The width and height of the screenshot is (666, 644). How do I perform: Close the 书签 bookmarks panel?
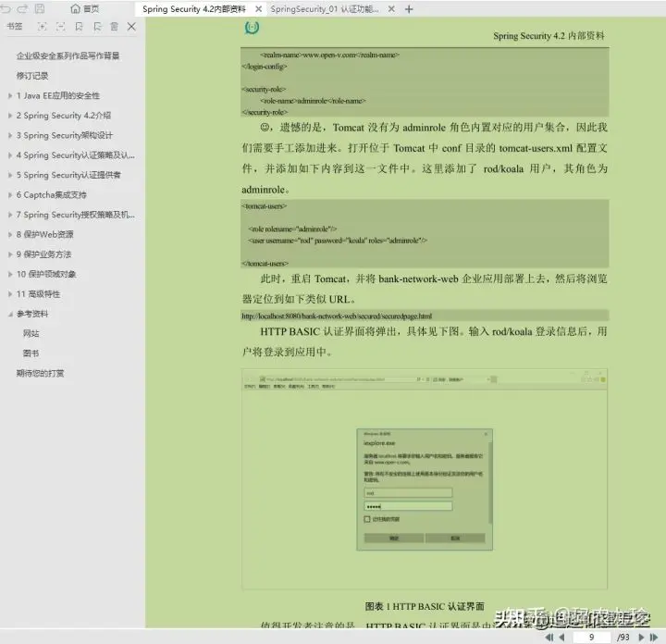131,26
